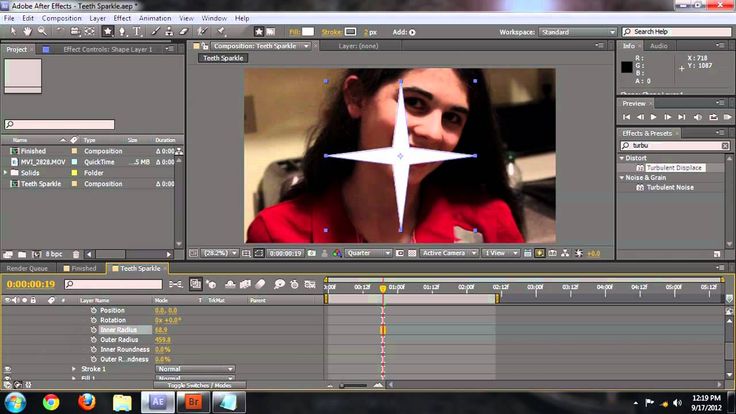Open the File menu
736x414 pixels.
tap(9, 18)
